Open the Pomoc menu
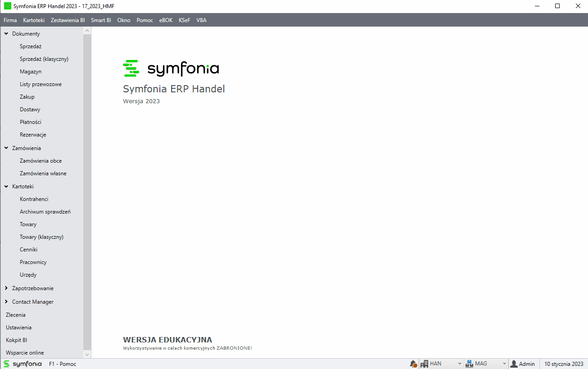 [145, 20]
